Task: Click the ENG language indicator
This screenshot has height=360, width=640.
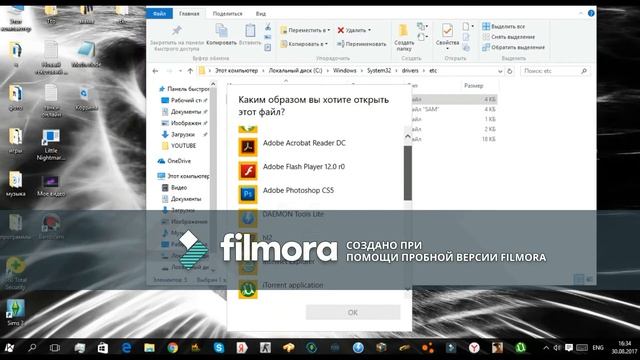Action: tap(598, 348)
